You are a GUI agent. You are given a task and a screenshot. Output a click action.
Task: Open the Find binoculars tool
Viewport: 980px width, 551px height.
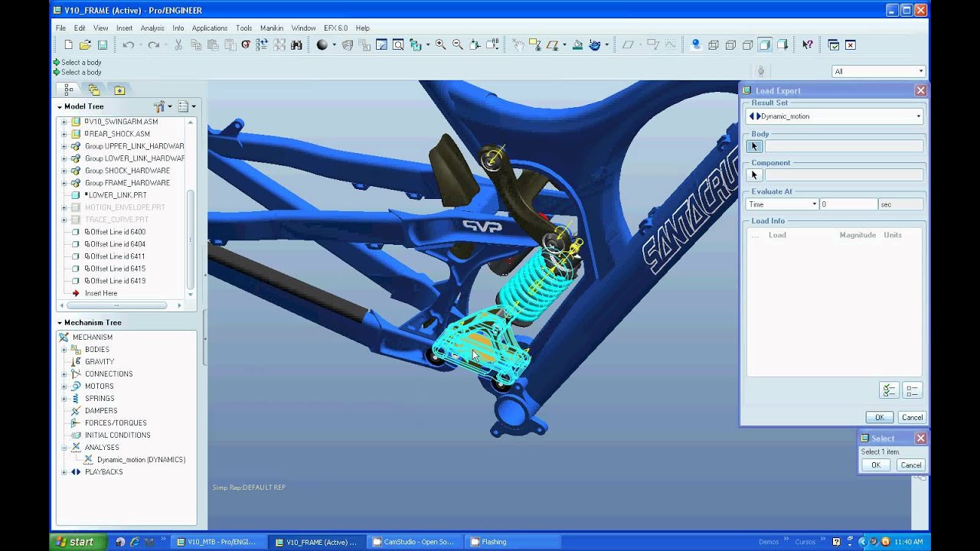[x=296, y=45]
